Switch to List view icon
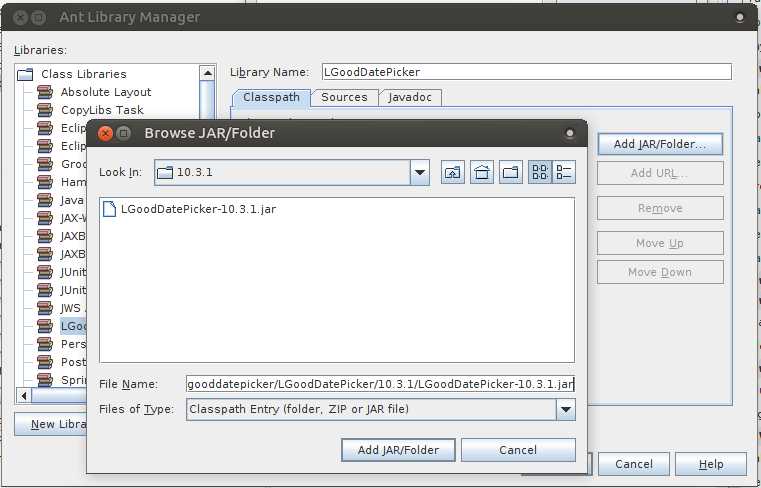The image size is (761, 488). (x=540, y=172)
